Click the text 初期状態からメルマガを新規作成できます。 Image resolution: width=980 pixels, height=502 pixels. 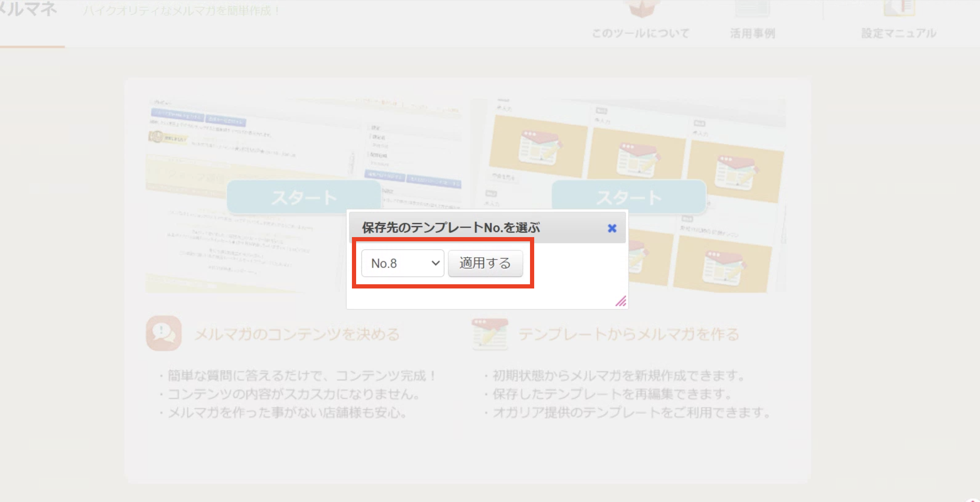(x=619, y=375)
